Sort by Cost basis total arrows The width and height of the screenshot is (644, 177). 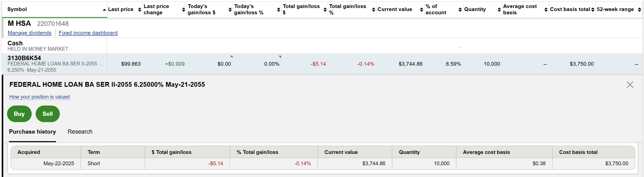click(593, 10)
